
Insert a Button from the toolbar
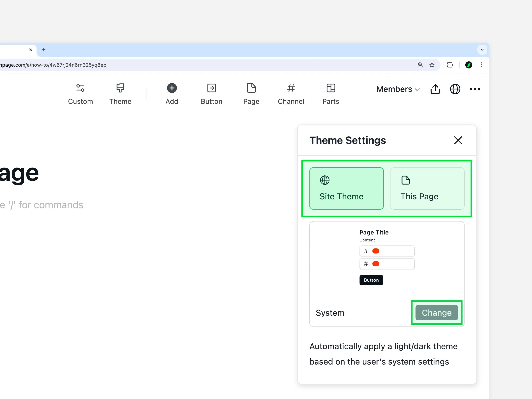coord(211,94)
